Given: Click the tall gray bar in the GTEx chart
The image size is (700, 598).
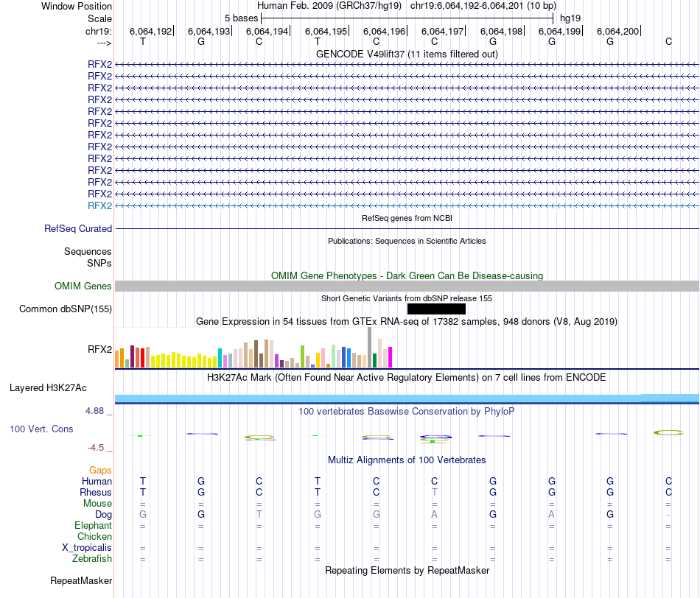Looking at the screenshot, I should pyautogui.click(x=370, y=347).
